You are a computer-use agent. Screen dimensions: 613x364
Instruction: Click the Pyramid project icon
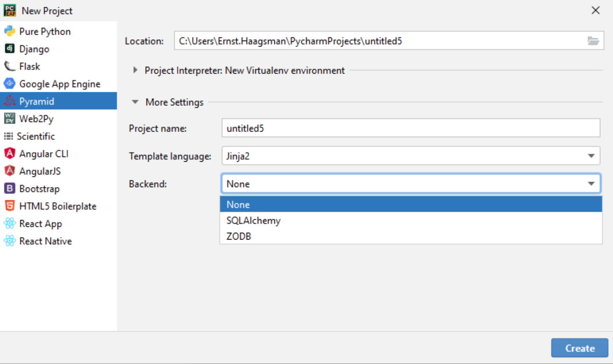(9, 101)
